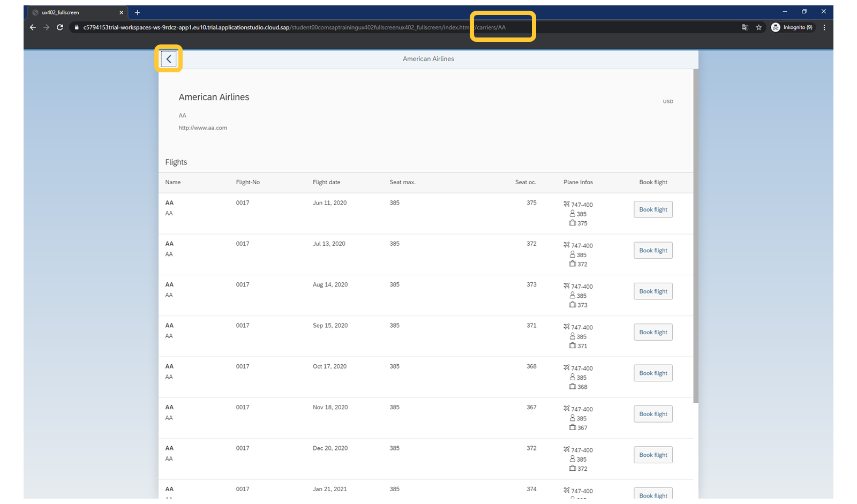The image size is (857, 504).
Task: Click the Flight date column header
Action: click(327, 182)
